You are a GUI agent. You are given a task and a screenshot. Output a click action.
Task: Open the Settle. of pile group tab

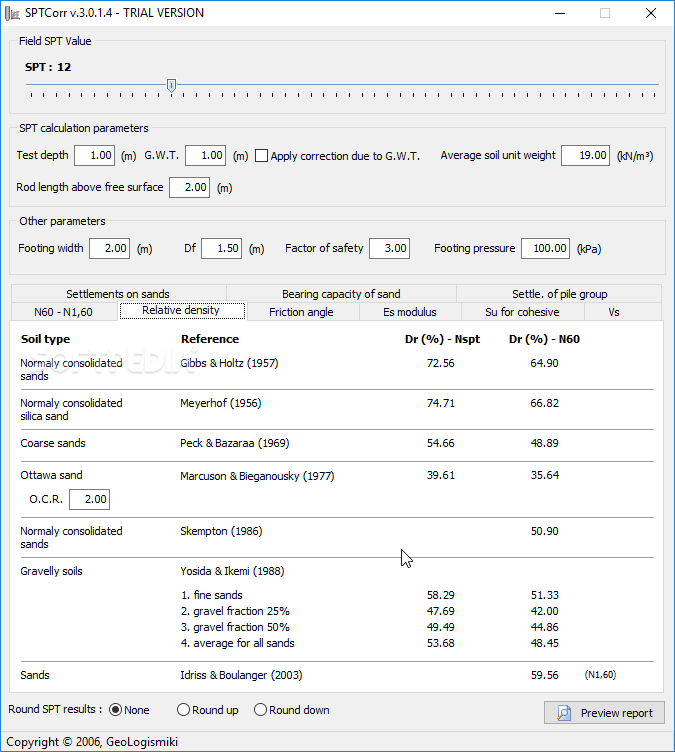click(559, 294)
